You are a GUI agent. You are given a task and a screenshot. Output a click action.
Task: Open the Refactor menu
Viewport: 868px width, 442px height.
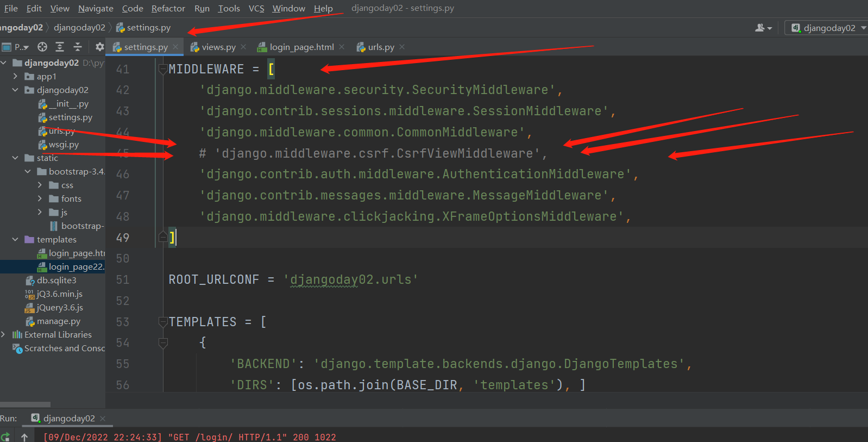point(168,8)
